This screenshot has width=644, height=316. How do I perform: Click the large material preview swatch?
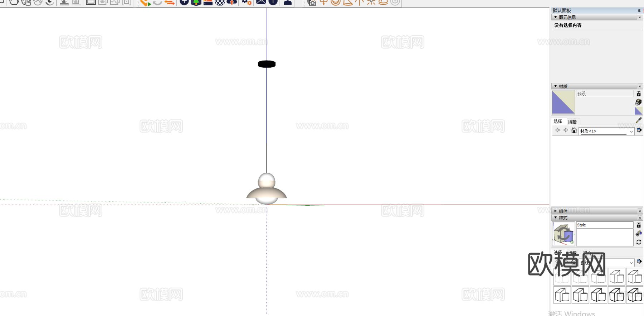[x=563, y=102]
